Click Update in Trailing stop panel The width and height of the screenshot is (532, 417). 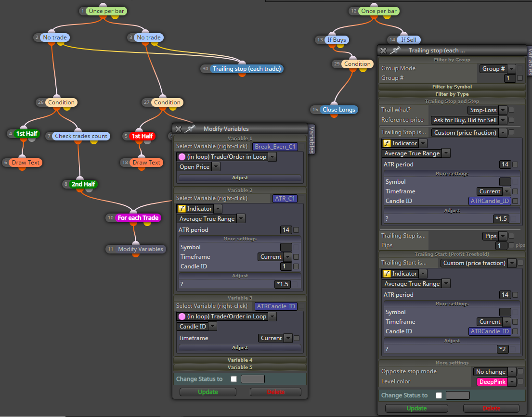(416, 408)
